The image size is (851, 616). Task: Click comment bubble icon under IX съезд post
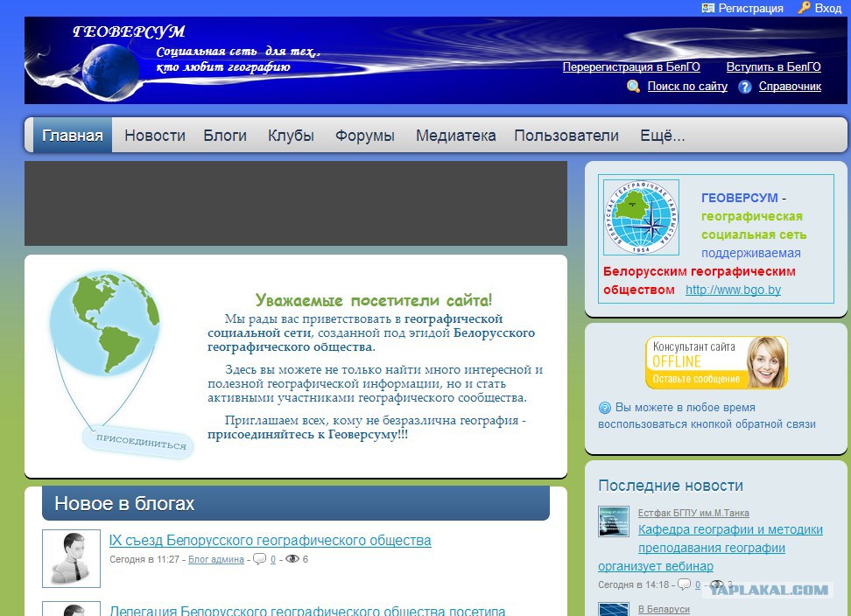pyautogui.click(x=260, y=559)
